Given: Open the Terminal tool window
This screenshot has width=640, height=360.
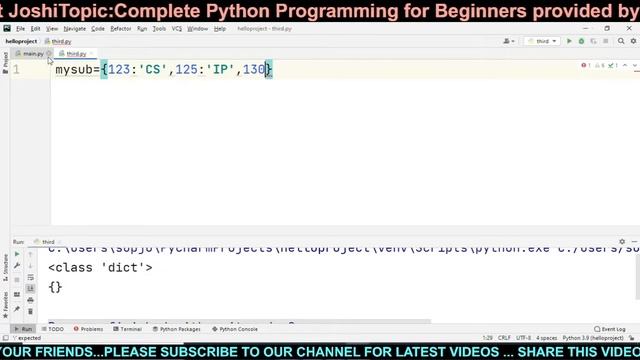Looking at the screenshot, I should 127,329.
